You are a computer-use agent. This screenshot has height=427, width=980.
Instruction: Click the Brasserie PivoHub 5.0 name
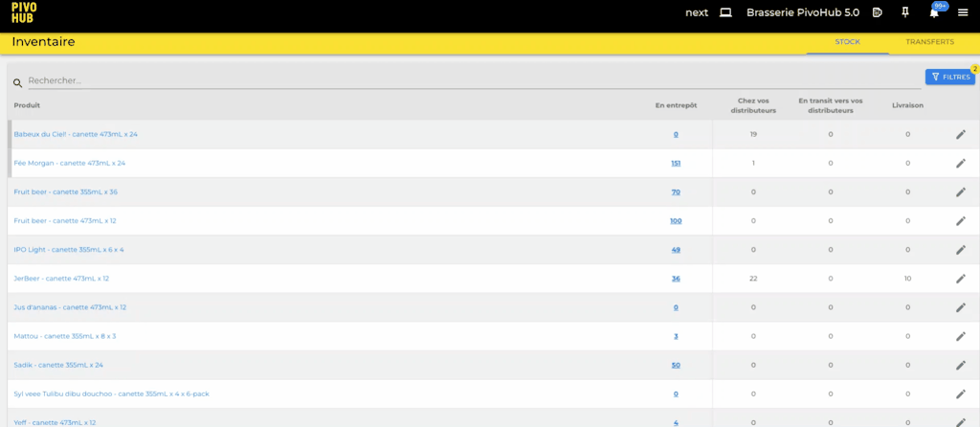pyautogui.click(x=803, y=12)
